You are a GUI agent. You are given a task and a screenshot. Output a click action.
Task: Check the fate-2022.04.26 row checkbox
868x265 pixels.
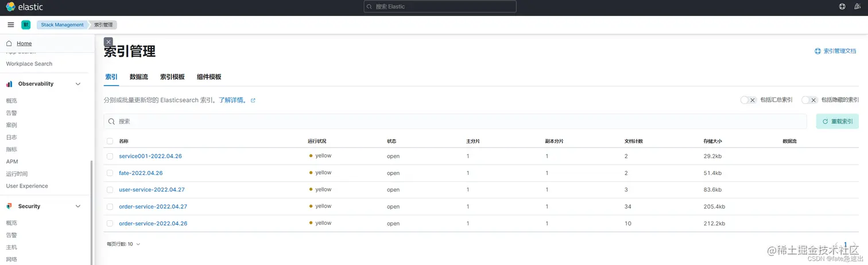[110, 173]
